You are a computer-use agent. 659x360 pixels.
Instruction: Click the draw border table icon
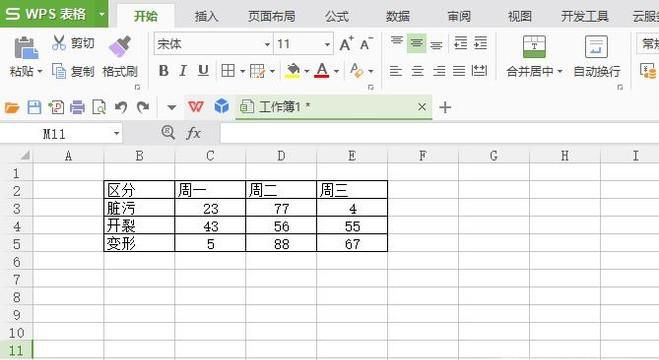coord(257,71)
